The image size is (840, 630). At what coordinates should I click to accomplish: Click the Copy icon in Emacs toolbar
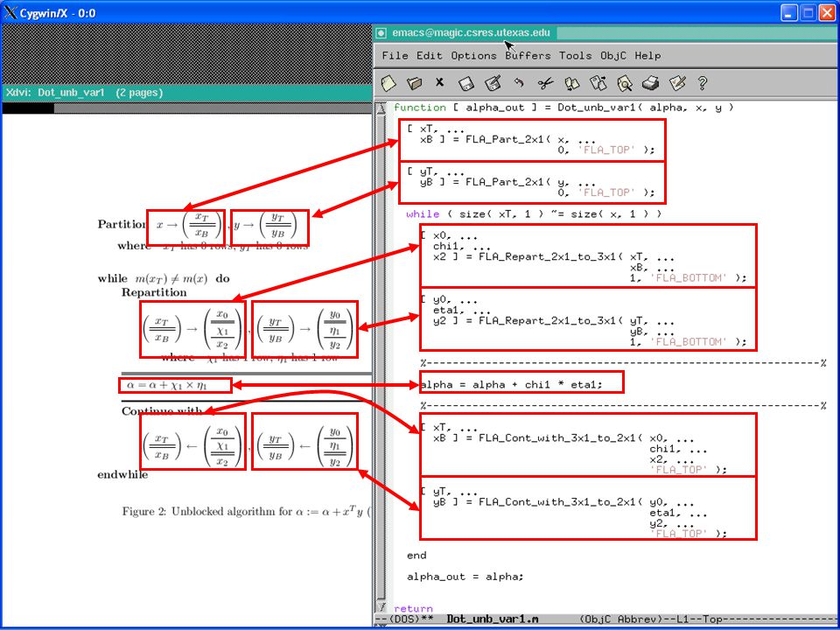pos(571,83)
